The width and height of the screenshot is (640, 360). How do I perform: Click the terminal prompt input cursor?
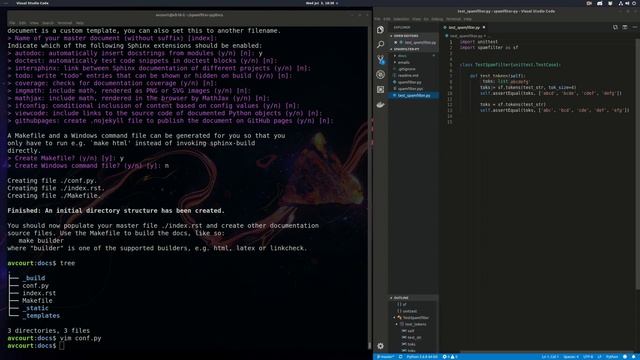click(x=61, y=346)
